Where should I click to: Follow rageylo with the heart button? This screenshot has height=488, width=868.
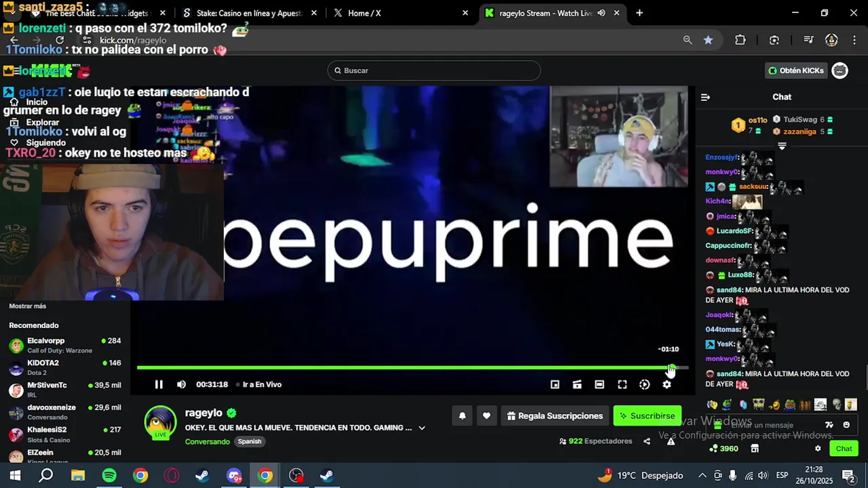[486, 415]
